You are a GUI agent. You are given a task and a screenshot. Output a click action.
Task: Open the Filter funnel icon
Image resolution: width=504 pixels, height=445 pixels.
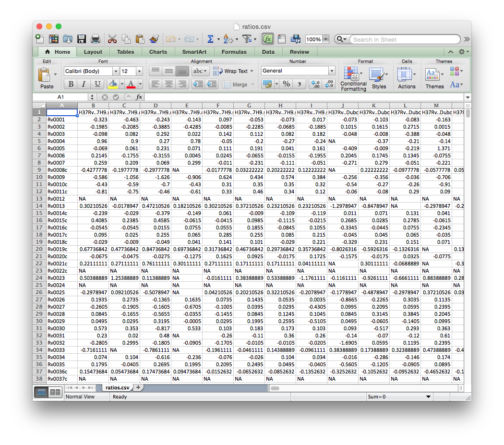pos(246,39)
